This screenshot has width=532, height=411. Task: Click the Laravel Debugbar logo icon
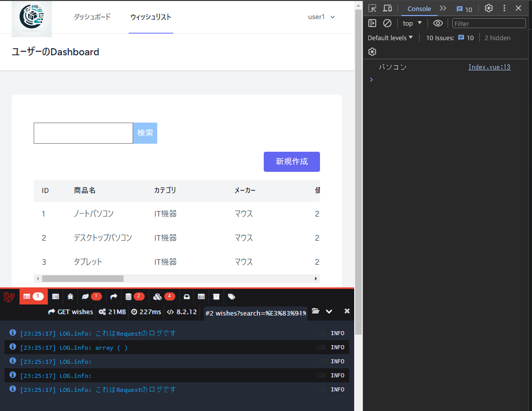pos(9,297)
